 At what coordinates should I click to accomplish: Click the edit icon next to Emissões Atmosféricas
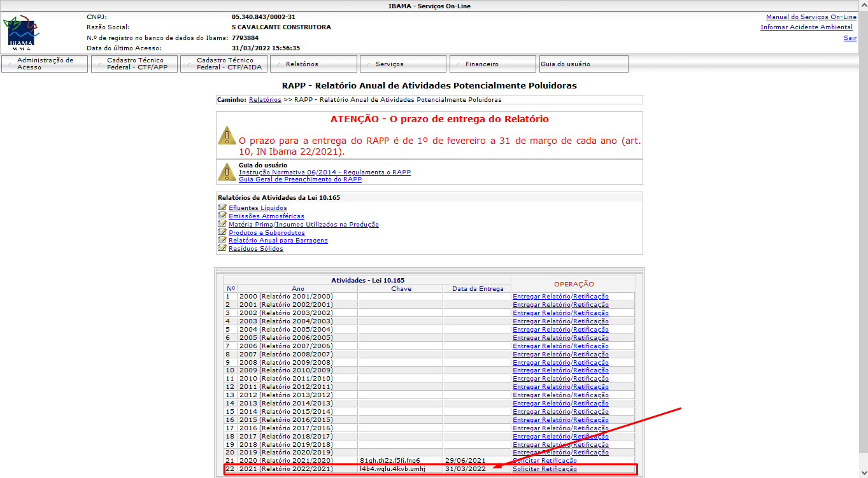coord(222,216)
